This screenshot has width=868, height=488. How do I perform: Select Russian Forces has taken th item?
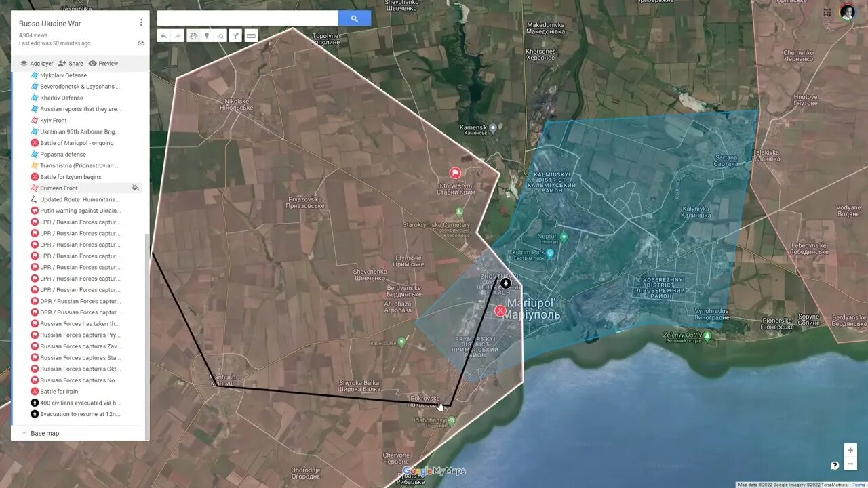pos(79,324)
